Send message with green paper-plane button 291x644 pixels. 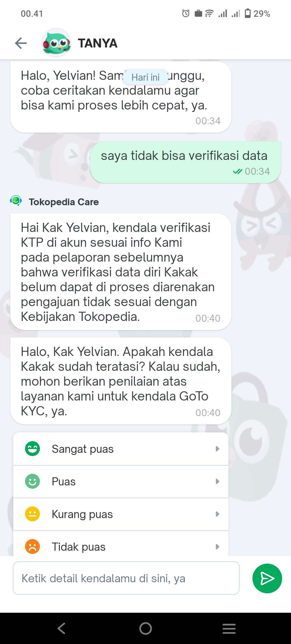[x=267, y=578]
